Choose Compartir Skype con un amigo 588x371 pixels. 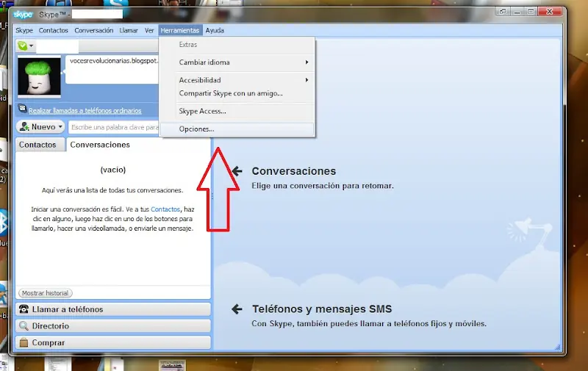(x=237, y=93)
